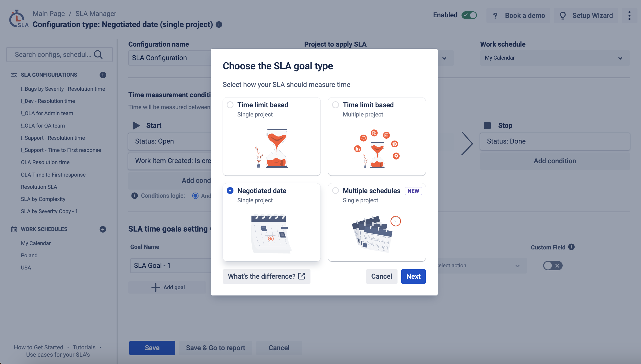Turn on the Custom Field toggle
The height and width of the screenshot is (364, 641).
pyautogui.click(x=553, y=266)
